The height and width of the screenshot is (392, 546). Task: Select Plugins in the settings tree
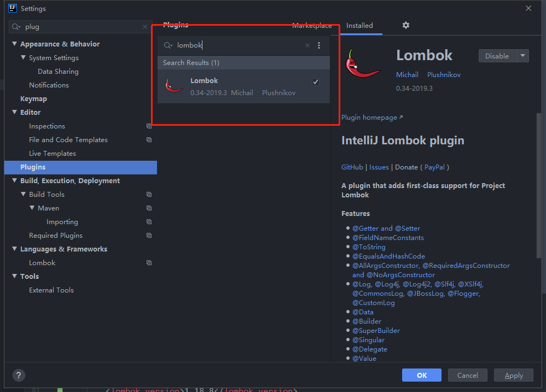coord(80,167)
